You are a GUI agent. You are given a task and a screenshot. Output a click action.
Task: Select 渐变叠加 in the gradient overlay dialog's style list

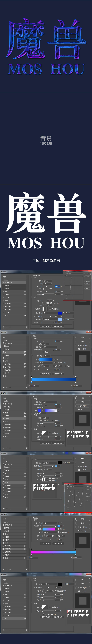click(x=8, y=549)
